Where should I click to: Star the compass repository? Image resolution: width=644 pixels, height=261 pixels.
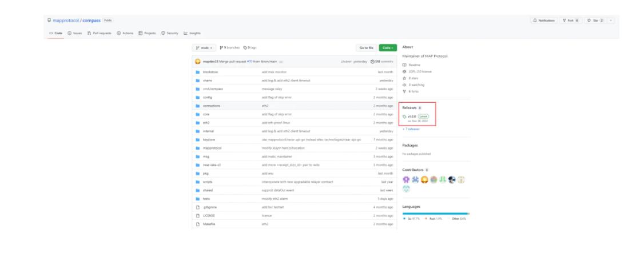pos(596,21)
